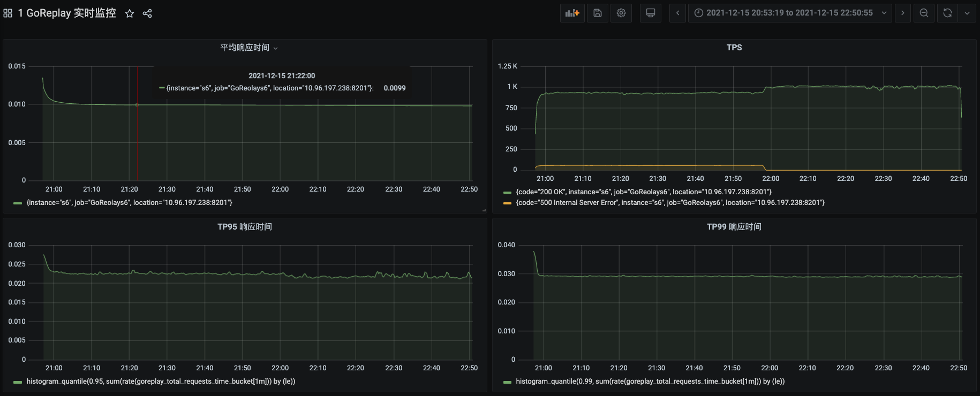
Task: Add a new panel to dashboard
Action: 572,13
